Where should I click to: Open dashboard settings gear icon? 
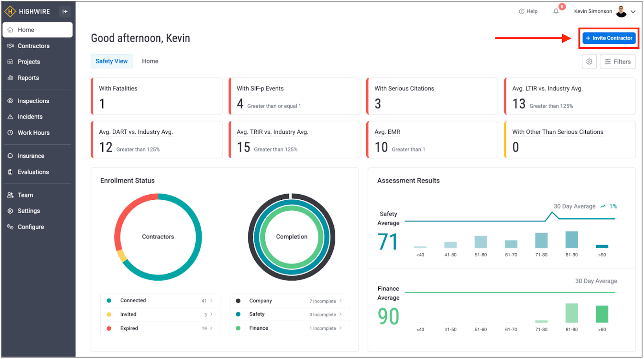click(589, 62)
